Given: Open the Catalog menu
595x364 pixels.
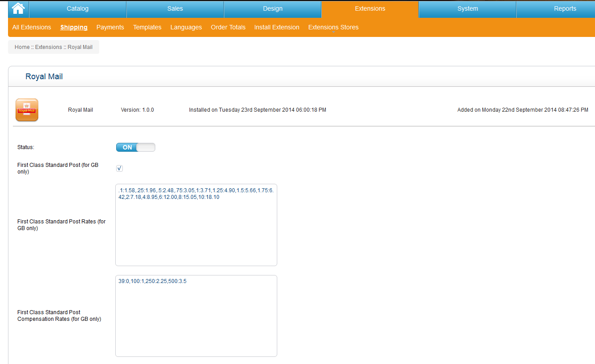Looking at the screenshot, I should [x=77, y=9].
